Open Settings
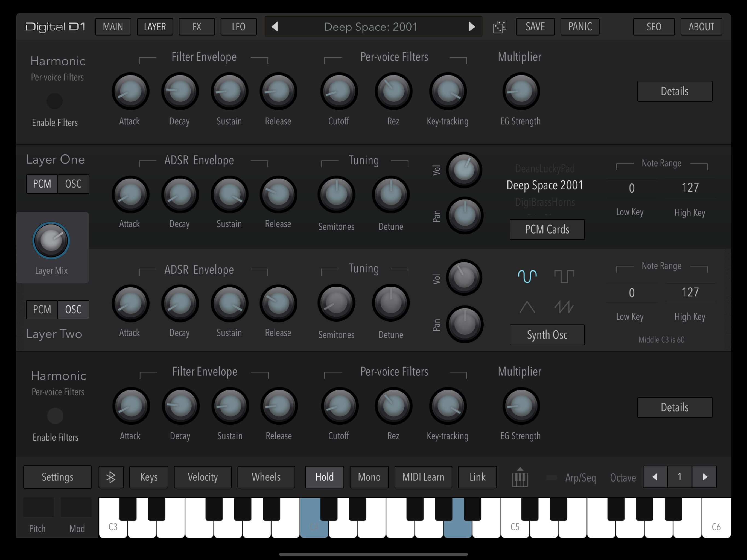Screen dimensions: 747x560 click(x=57, y=477)
